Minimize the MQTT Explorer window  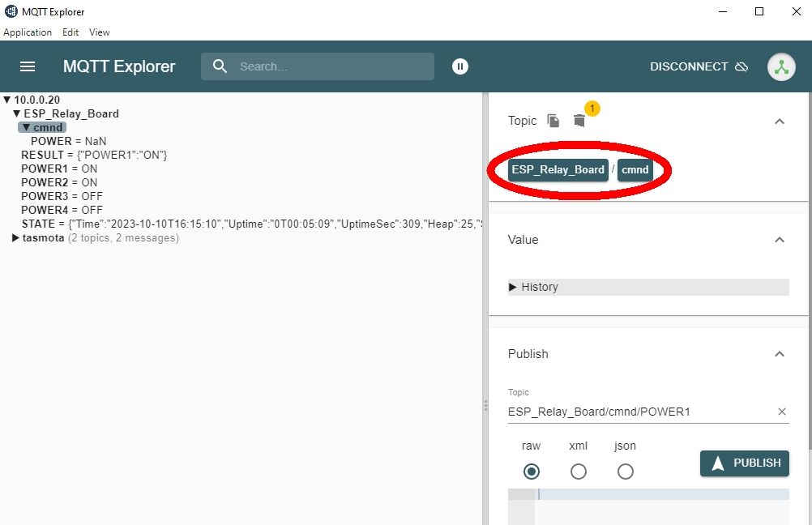click(x=723, y=11)
